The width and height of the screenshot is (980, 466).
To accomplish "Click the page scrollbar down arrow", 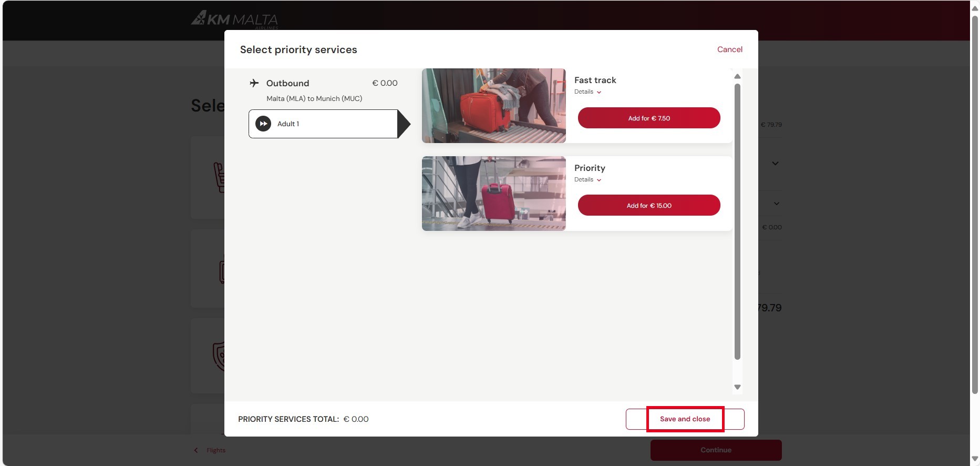I will [x=975, y=459].
